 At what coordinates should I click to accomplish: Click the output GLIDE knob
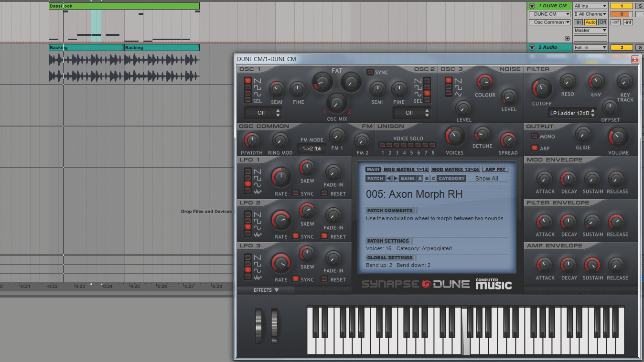point(583,135)
